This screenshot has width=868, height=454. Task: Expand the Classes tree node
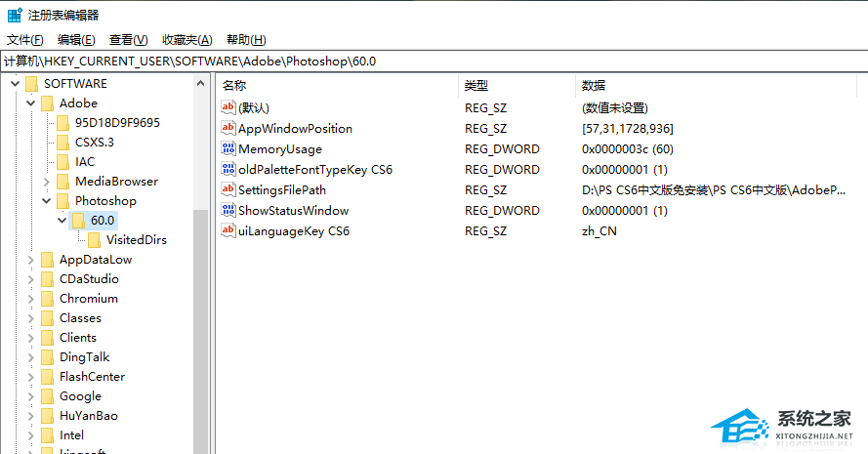pos(31,318)
